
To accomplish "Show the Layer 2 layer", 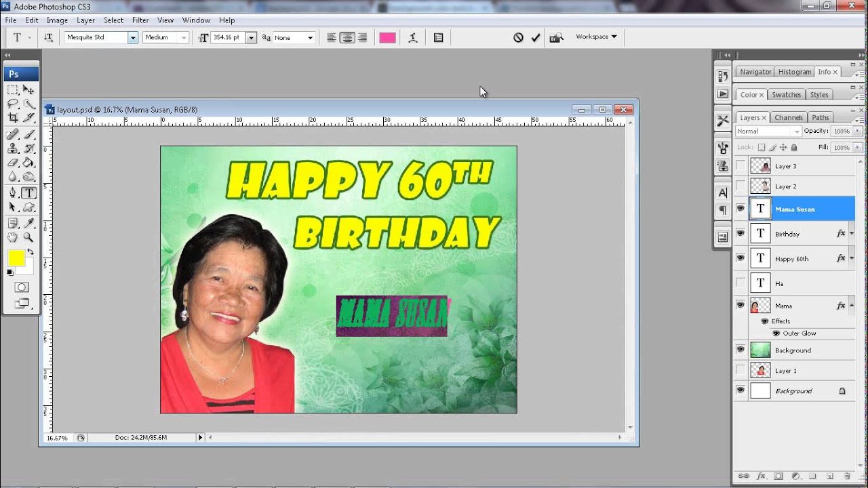I will pyautogui.click(x=741, y=186).
